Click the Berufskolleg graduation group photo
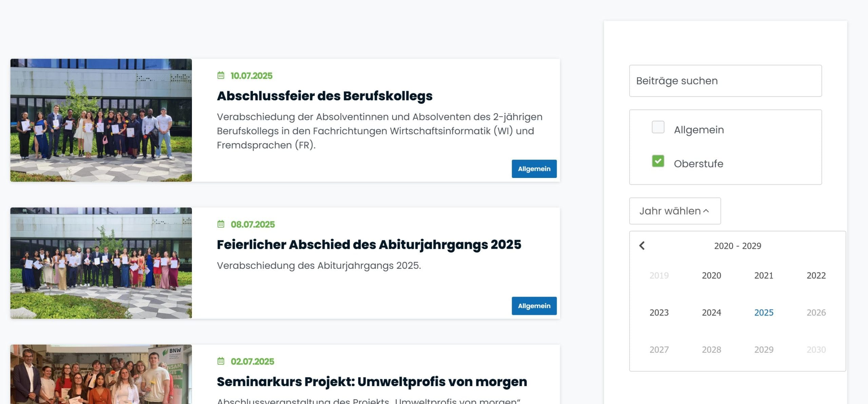868x404 pixels. [101, 120]
